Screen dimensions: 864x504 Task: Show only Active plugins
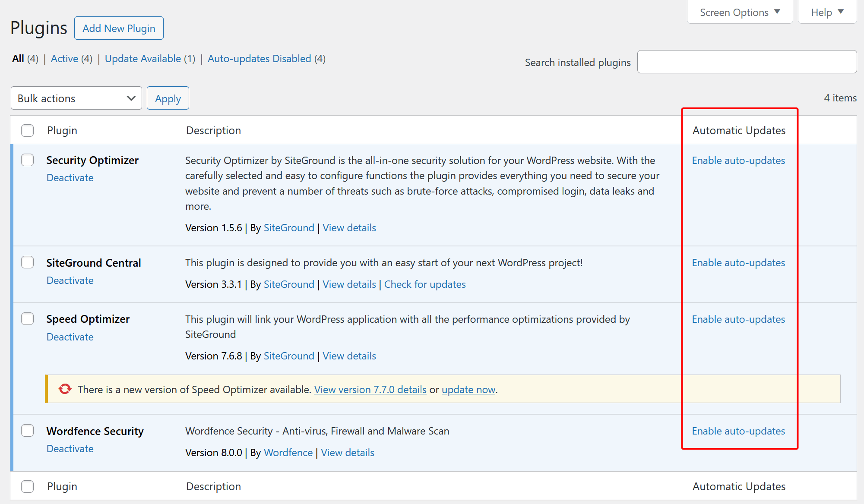click(x=64, y=59)
